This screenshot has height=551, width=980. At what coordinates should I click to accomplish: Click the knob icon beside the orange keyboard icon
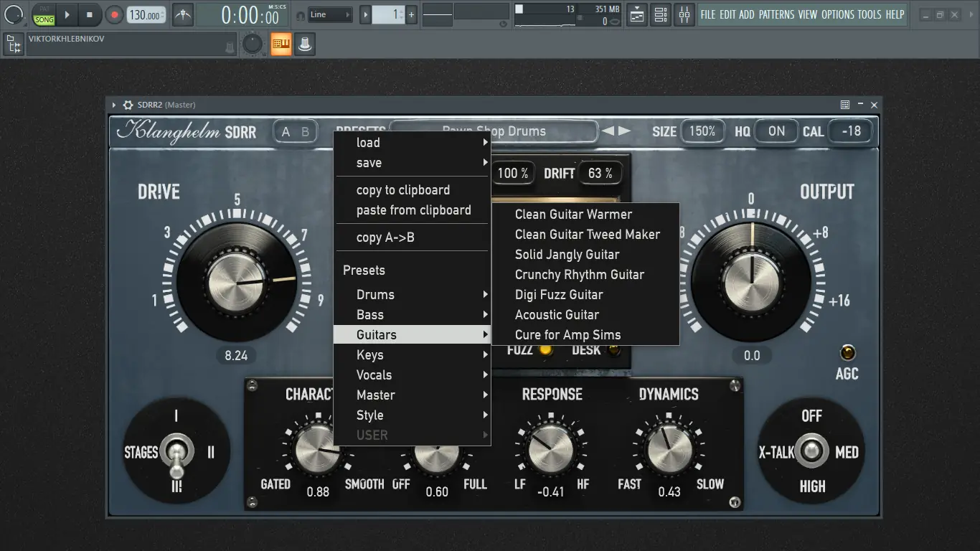[304, 44]
